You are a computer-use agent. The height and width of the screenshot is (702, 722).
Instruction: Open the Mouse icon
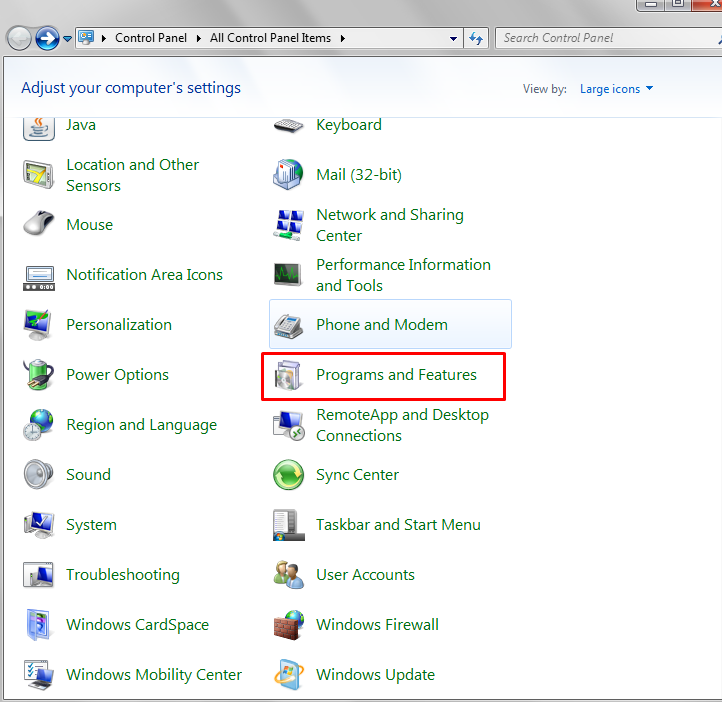[x=38, y=225]
